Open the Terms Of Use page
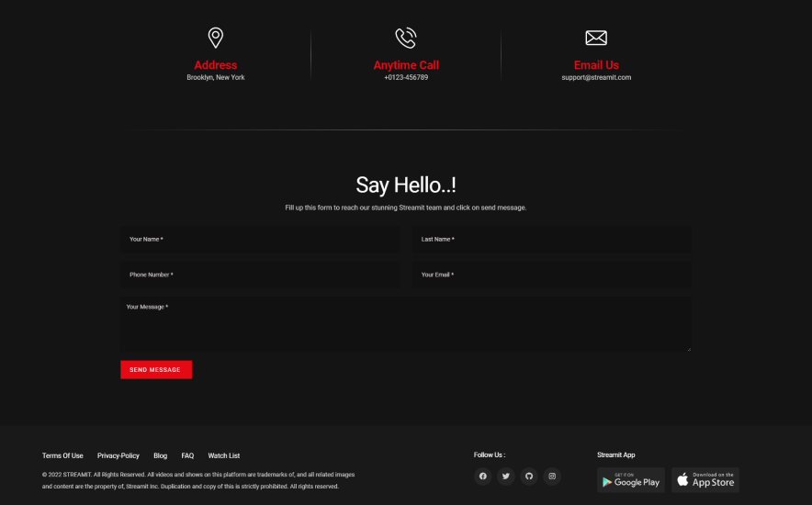The height and width of the screenshot is (505, 812). (x=62, y=455)
